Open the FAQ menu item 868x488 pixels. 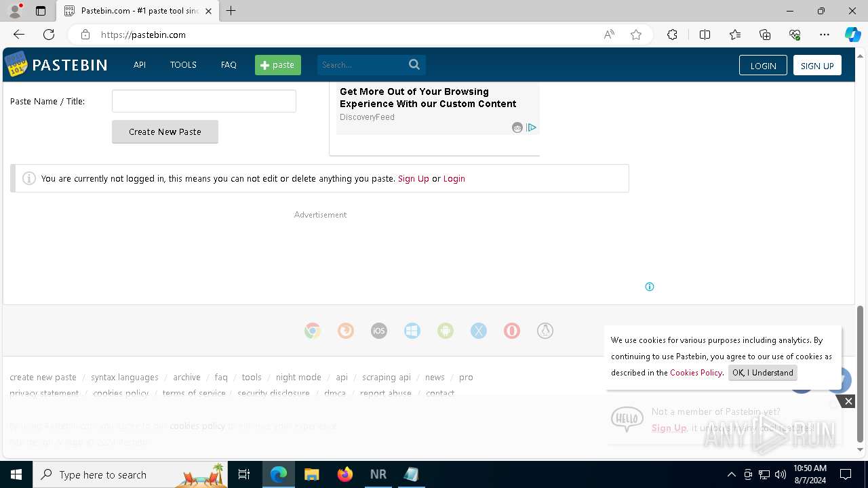coord(229,65)
